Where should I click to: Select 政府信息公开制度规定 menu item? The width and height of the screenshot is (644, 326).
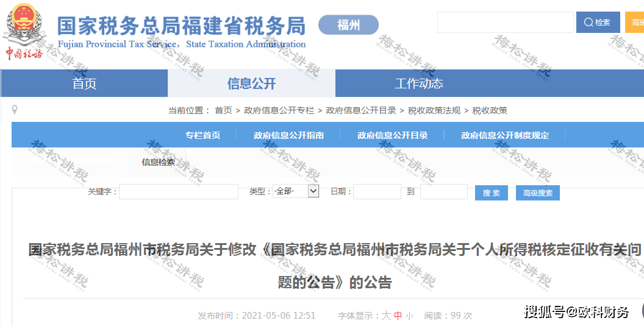[x=505, y=135]
